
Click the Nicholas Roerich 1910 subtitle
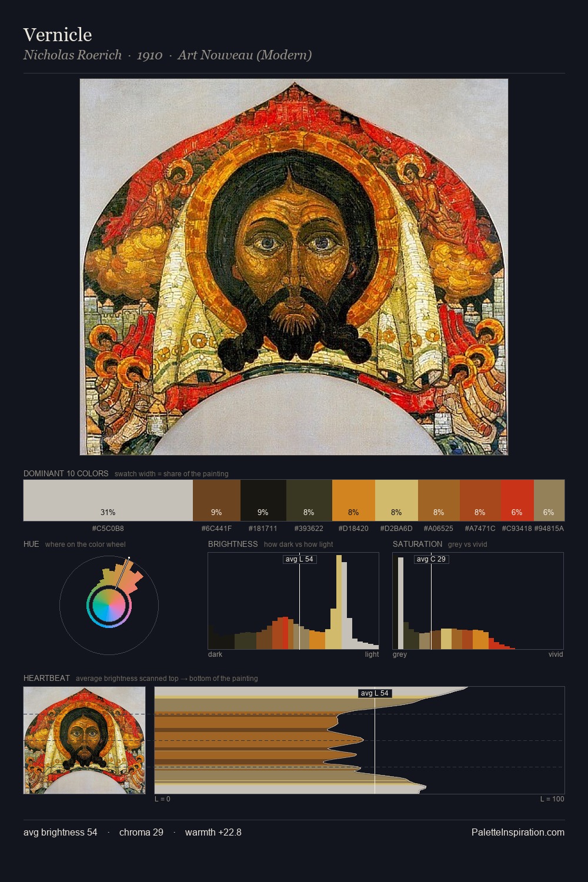168,55
